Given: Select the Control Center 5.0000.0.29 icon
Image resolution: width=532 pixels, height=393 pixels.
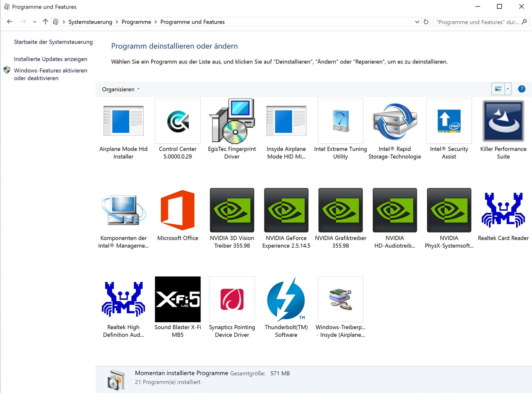Looking at the screenshot, I should 178,121.
